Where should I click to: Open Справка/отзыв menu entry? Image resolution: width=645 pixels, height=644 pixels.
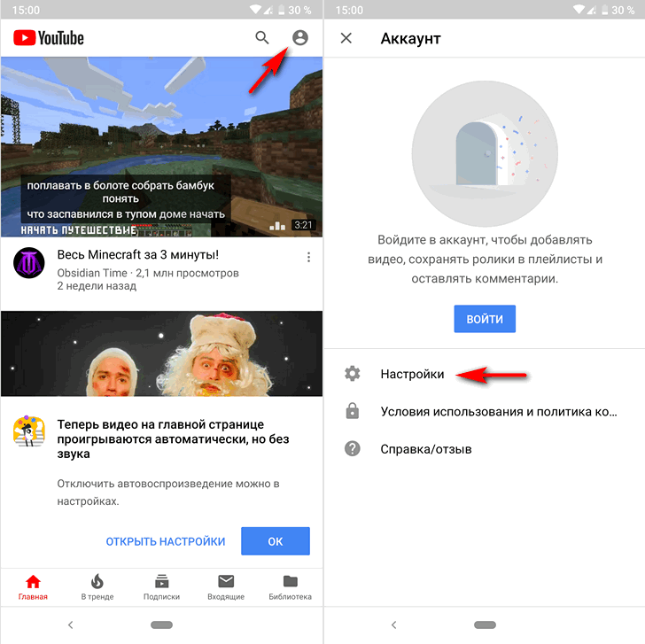coord(485,449)
